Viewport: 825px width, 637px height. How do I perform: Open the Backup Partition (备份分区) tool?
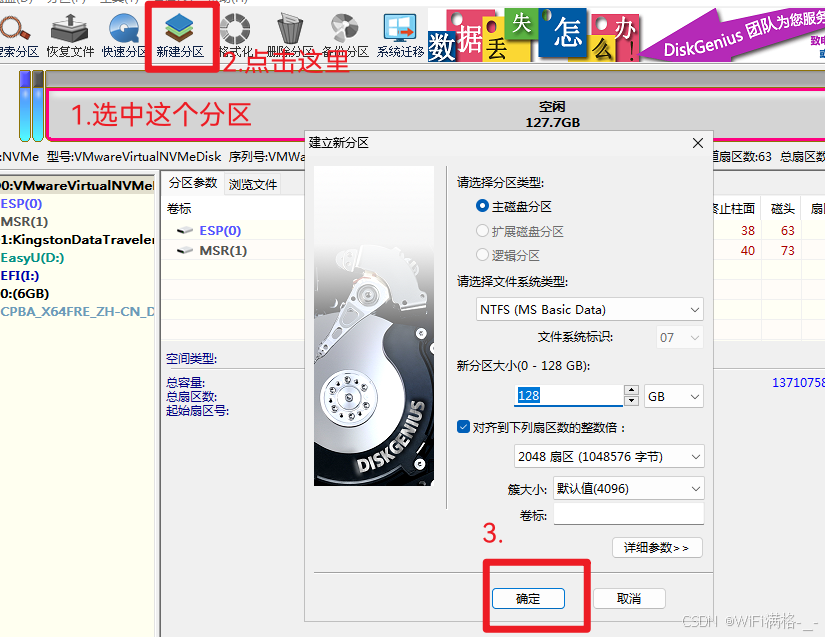point(345,36)
